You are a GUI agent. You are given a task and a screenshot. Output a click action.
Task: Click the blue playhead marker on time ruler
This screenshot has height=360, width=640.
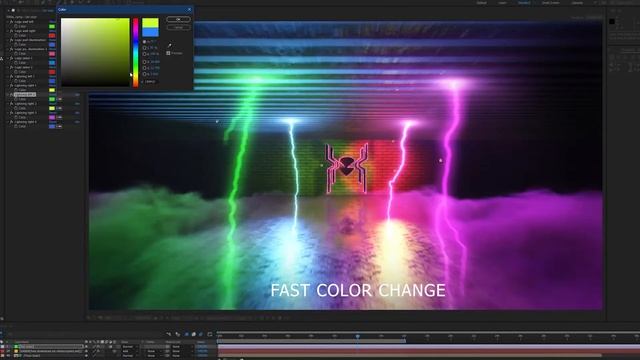pos(358,336)
